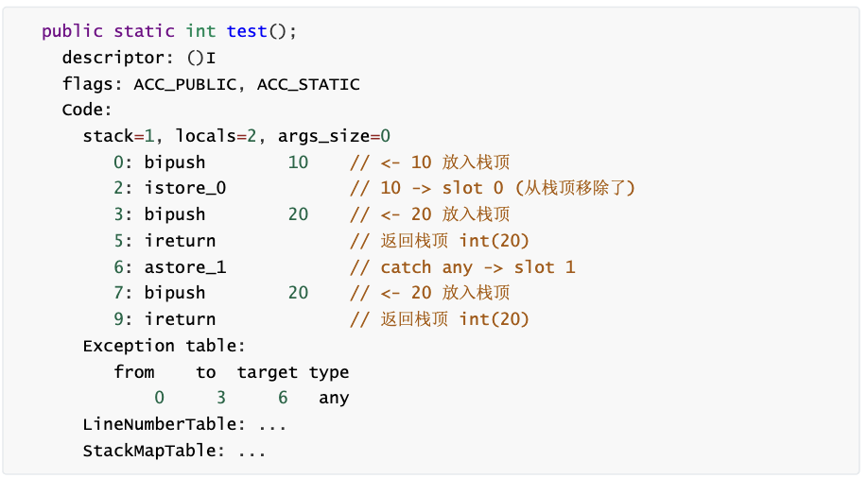868x478 pixels.
Task: Click the ireturn instruction at offset 9
Action: click(x=180, y=319)
